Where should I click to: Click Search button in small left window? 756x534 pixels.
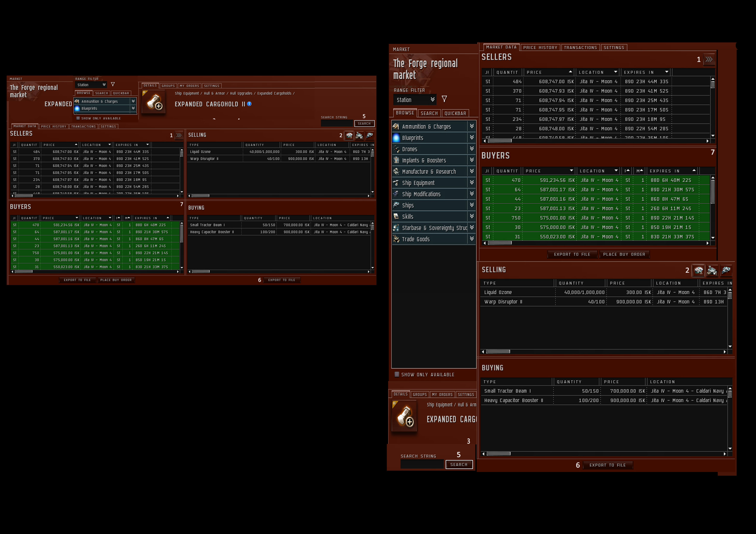pos(364,124)
